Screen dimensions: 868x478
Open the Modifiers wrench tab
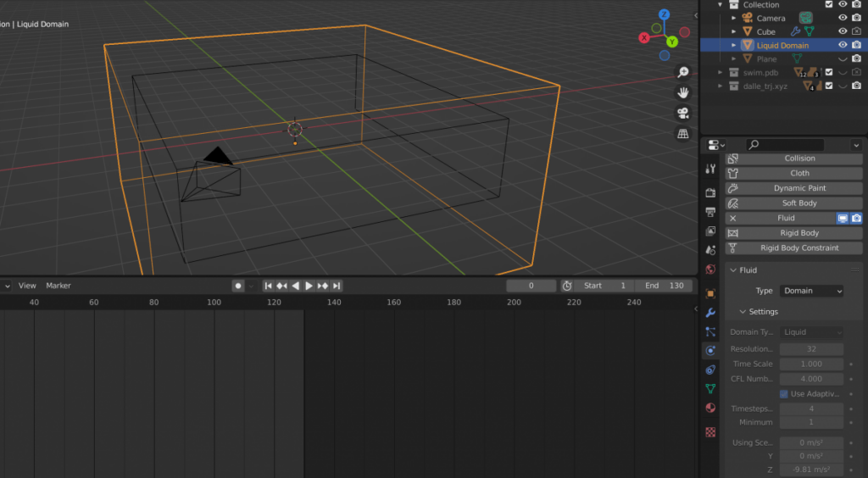711,313
